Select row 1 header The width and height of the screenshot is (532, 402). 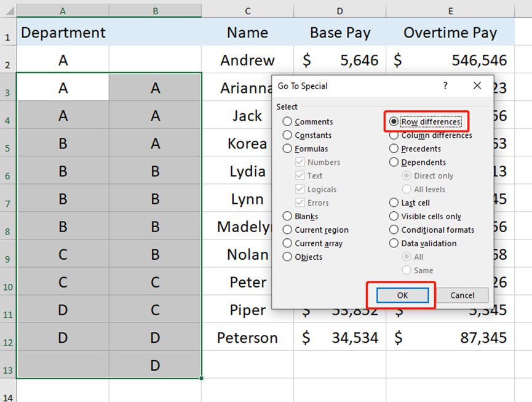click(8, 32)
